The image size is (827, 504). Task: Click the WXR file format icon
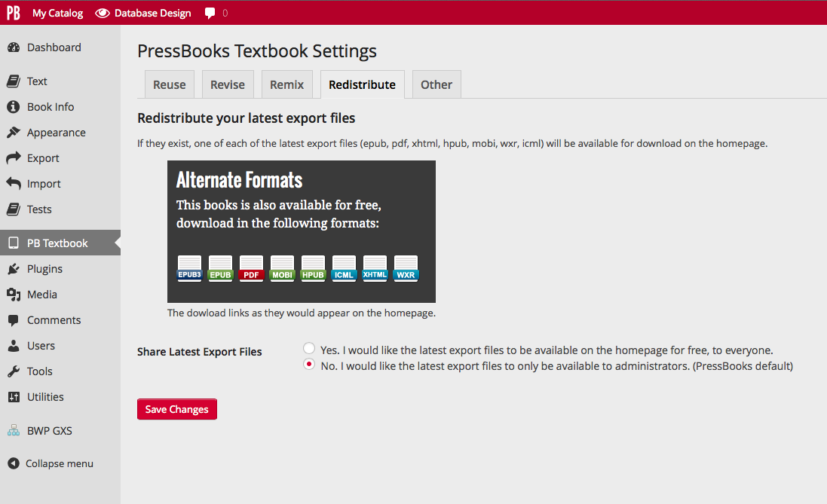406,268
